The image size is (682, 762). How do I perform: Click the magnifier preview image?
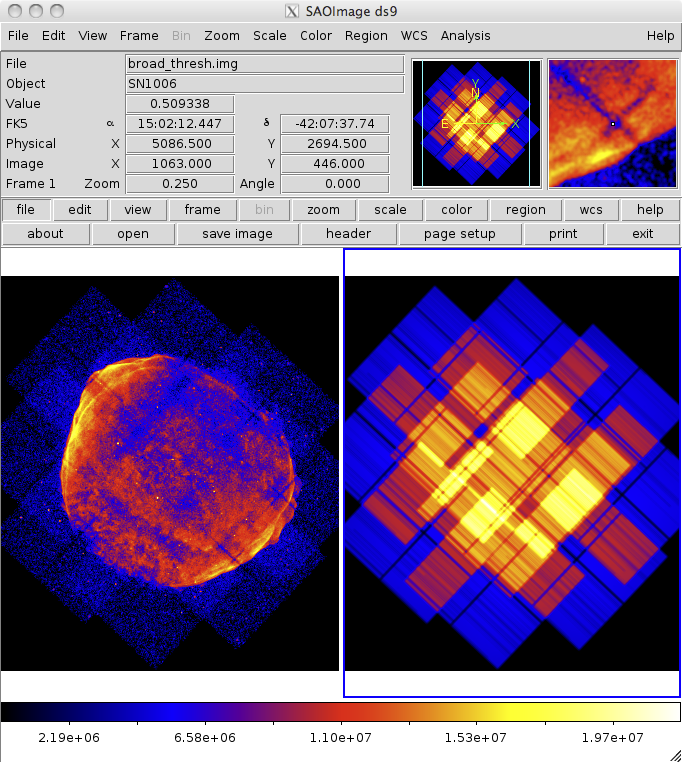pos(612,123)
